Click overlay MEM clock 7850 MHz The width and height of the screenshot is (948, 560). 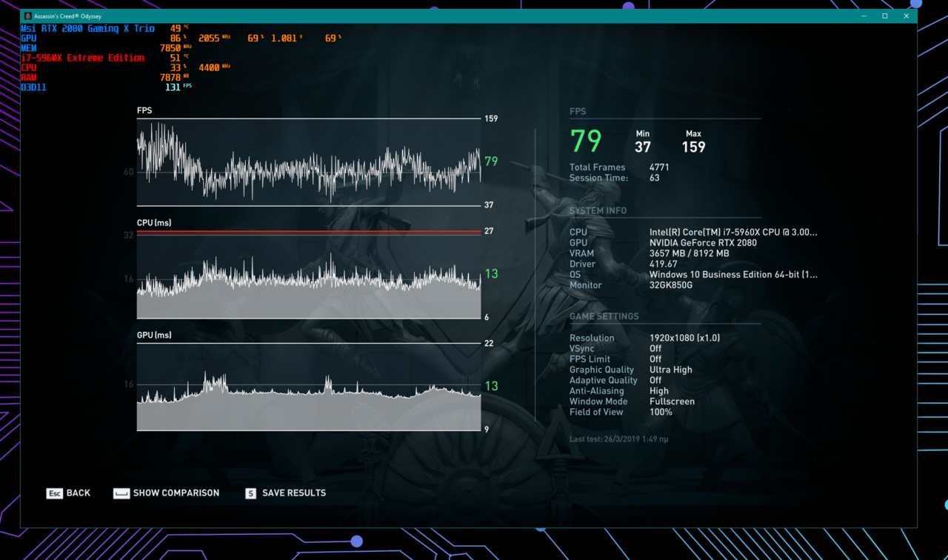[x=176, y=48]
